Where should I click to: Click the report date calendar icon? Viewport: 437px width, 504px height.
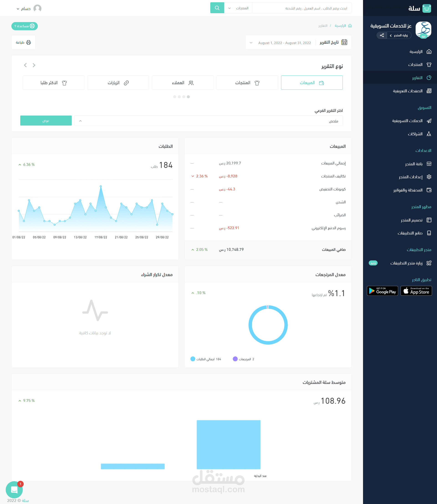coord(344,42)
